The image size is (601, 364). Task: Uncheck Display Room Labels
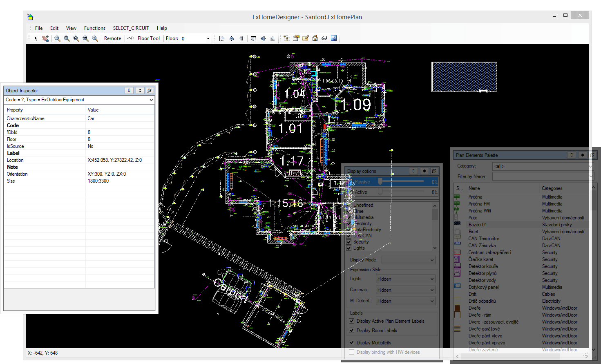tap(352, 331)
